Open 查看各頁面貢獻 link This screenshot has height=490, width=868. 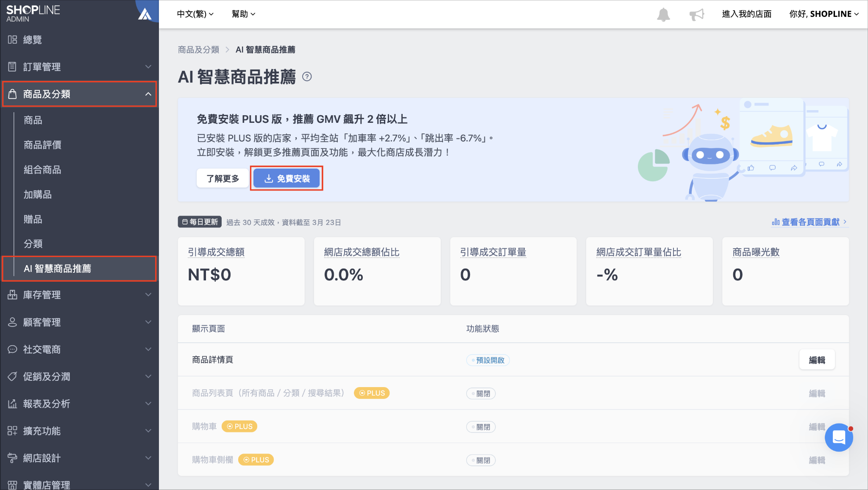(810, 222)
